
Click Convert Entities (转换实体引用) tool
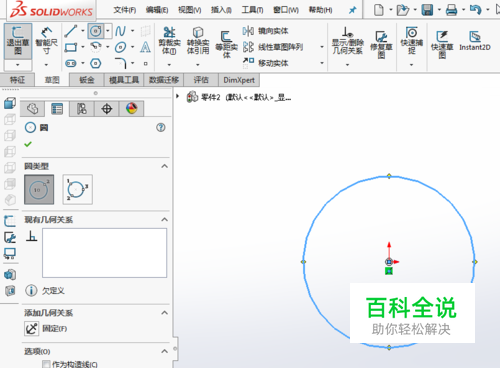pyautogui.click(x=198, y=41)
